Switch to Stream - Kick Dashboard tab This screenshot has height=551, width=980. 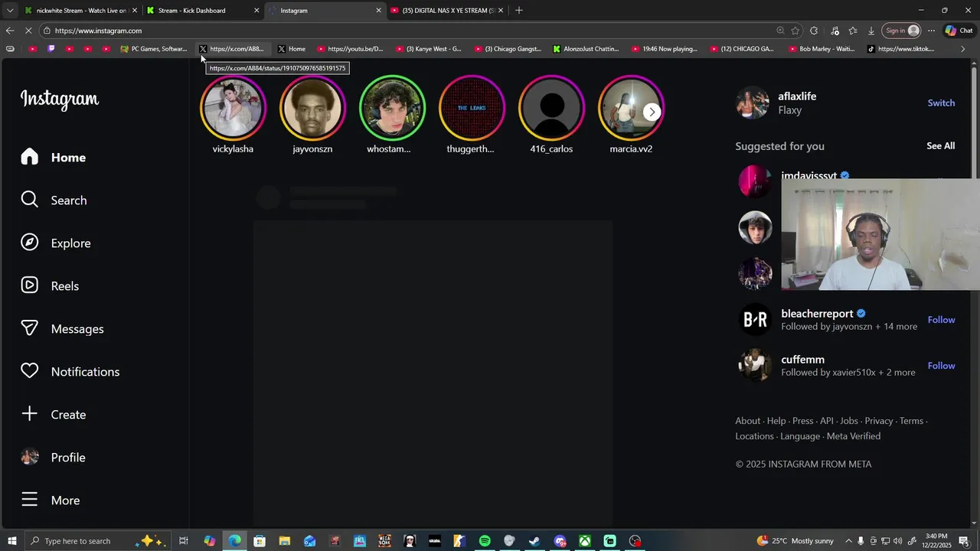(x=202, y=11)
